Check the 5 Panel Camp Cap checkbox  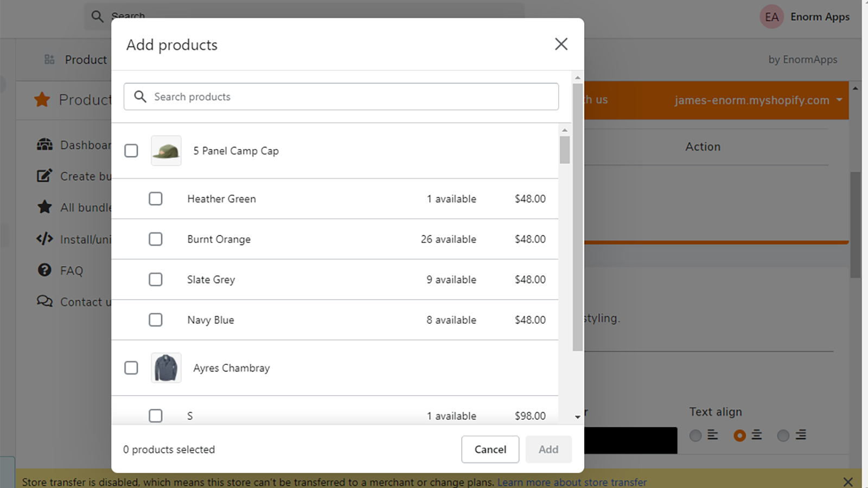[131, 151]
